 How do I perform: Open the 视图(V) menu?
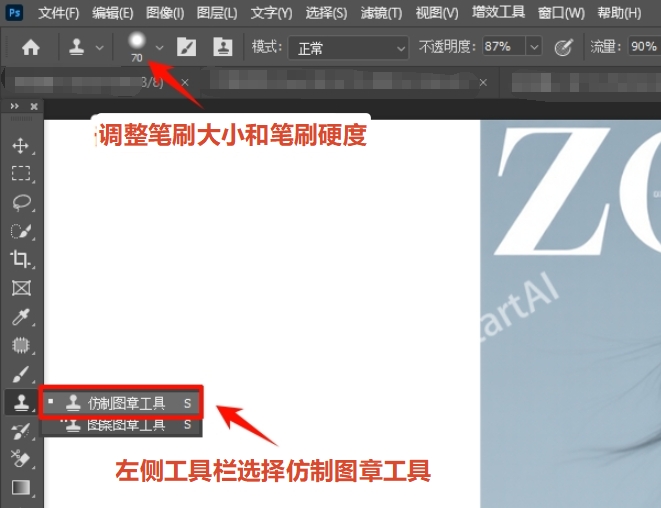click(437, 13)
